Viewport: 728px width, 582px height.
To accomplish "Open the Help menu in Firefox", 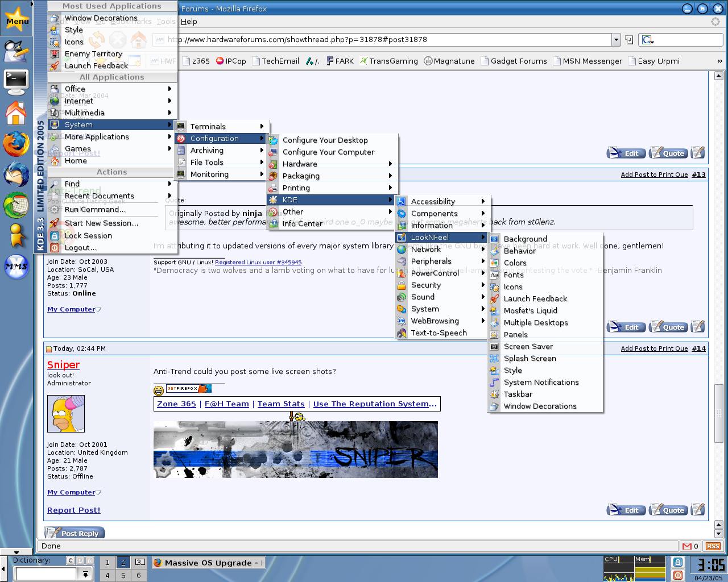I will pos(189,22).
